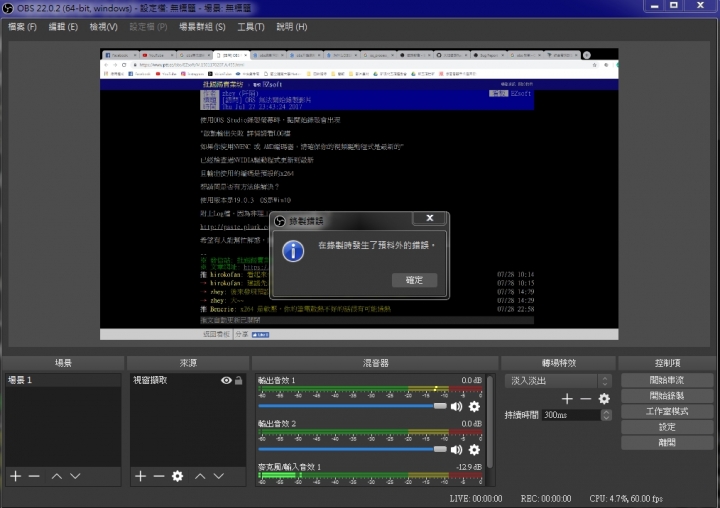Click 持續時間 300ms spinner arrows
The height and width of the screenshot is (508, 720).
point(606,415)
